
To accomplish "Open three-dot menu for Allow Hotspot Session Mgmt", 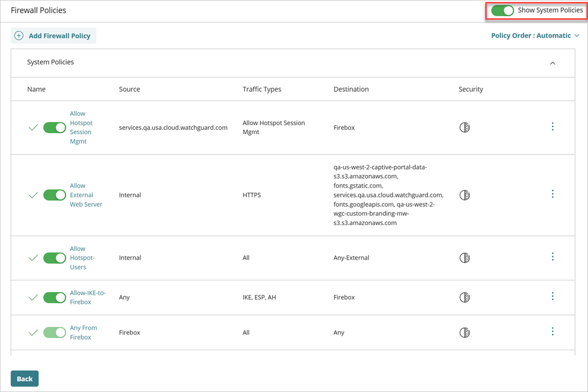I will point(552,126).
